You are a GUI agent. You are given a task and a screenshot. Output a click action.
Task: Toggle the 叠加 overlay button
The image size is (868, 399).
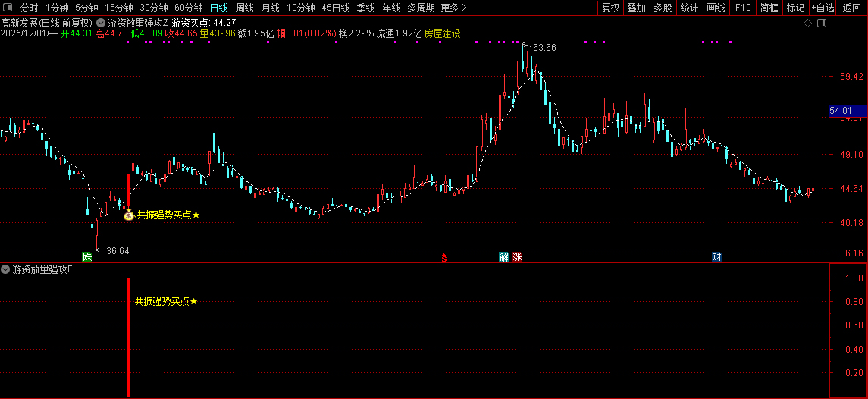coord(636,8)
